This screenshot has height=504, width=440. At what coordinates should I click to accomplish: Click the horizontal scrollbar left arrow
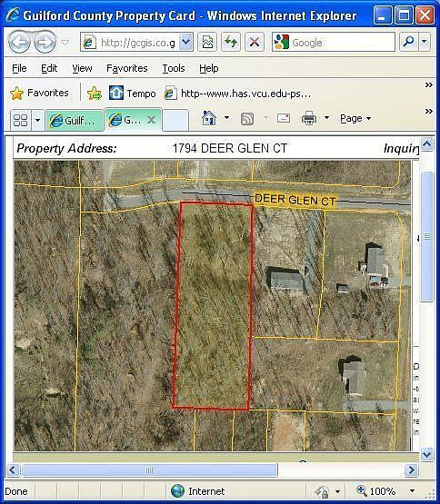12,469
